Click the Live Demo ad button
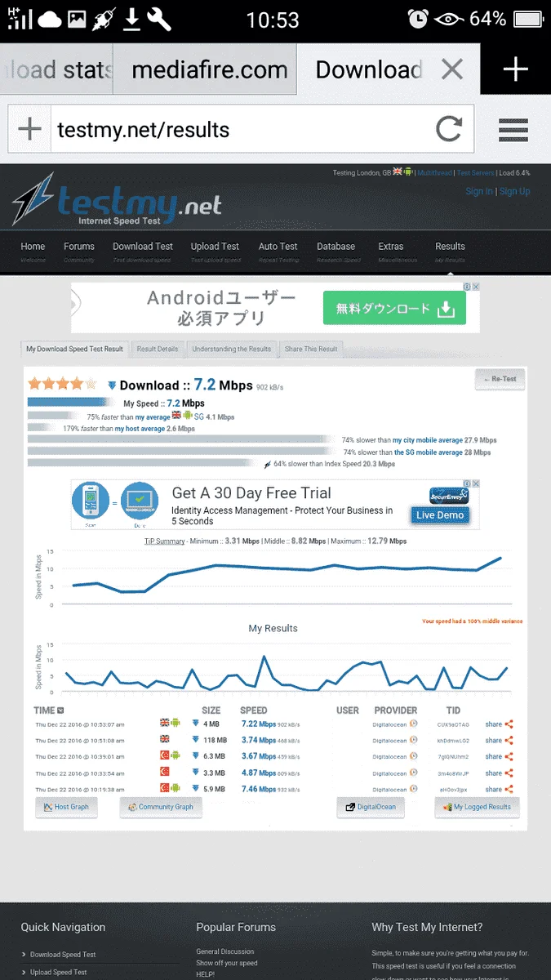Screen dimensions: 551x980 pyautogui.click(x=440, y=515)
